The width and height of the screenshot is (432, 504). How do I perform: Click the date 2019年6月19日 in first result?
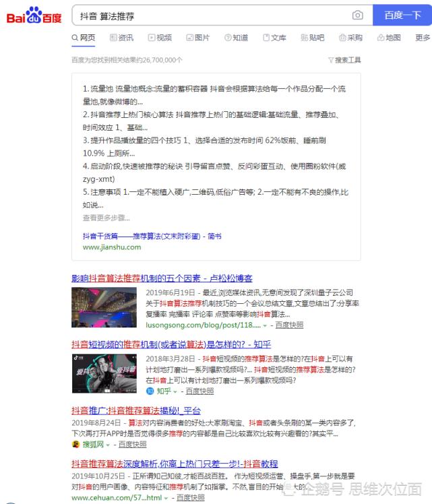(x=171, y=292)
